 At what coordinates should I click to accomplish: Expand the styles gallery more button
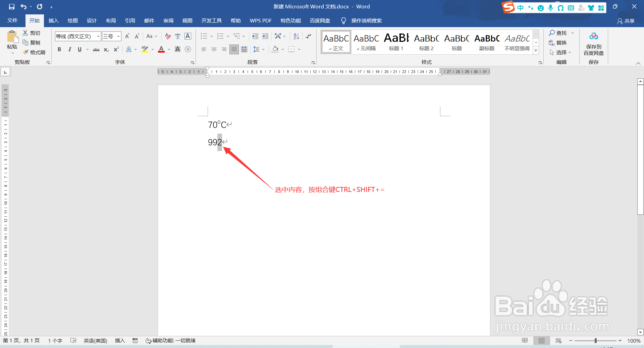536,51
